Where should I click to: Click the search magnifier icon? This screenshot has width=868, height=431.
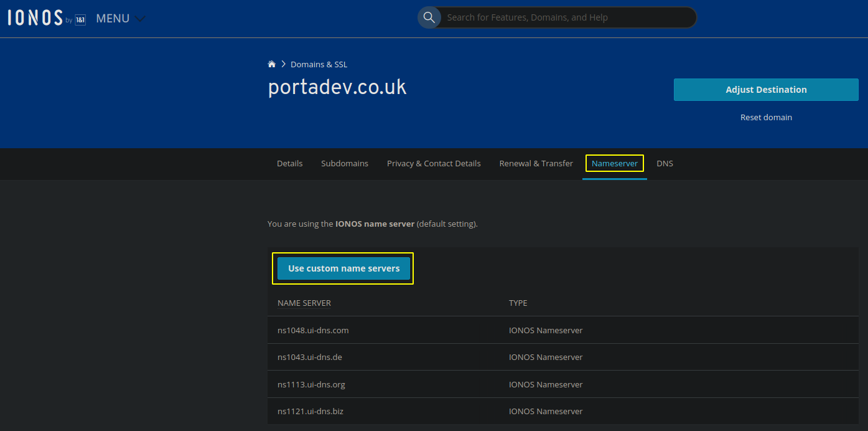coord(429,17)
